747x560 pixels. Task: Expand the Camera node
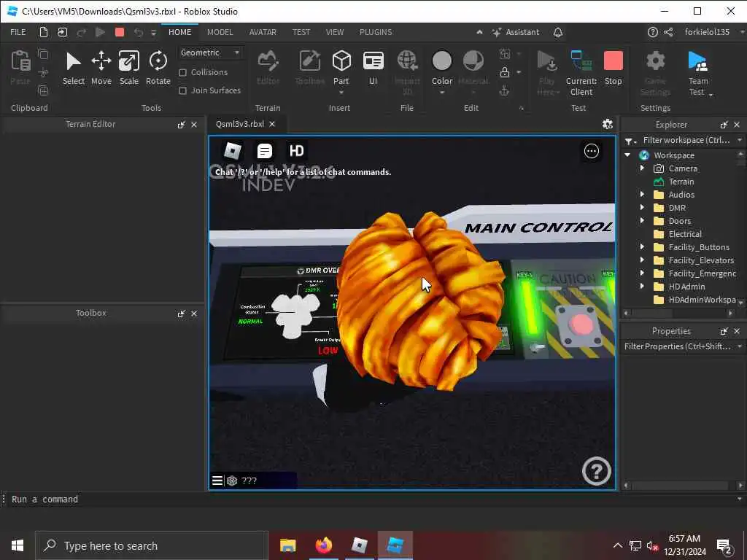point(642,168)
